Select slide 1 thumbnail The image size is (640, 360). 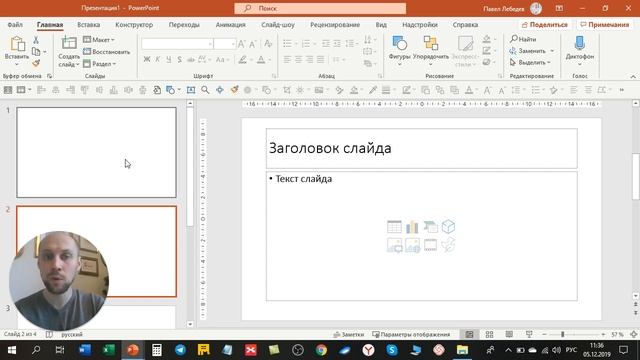pyautogui.click(x=96, y=152)
